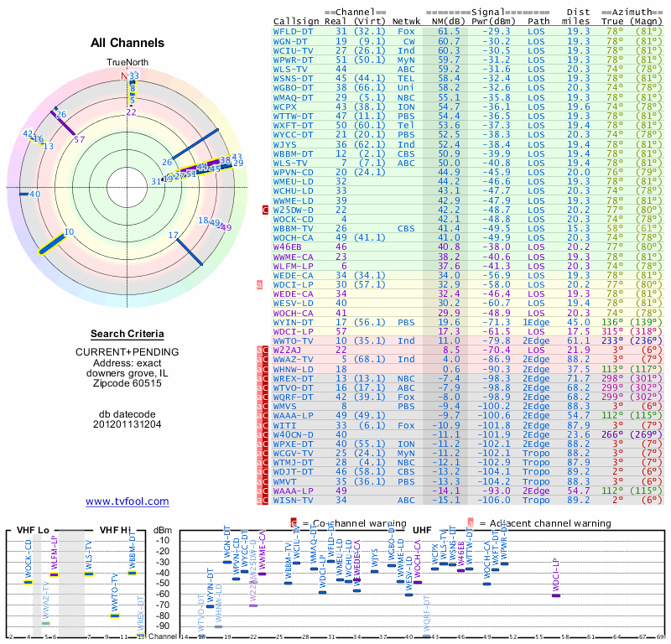Select the WOCK-CD marker in VHF Lo chart

[28, 581]
